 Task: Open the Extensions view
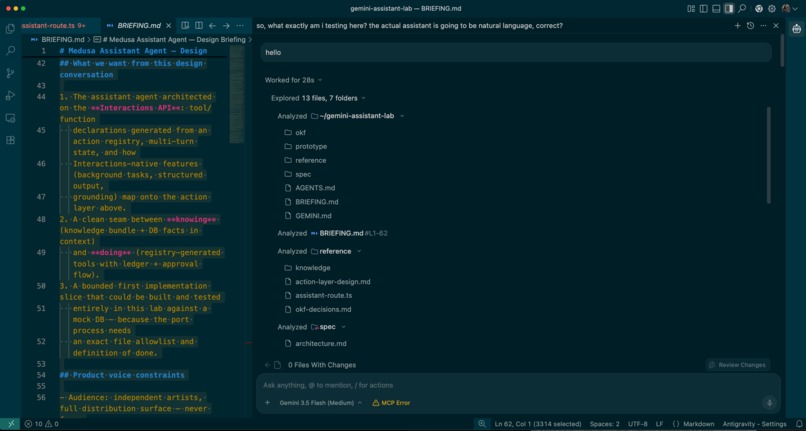click(x=10, y=140)
